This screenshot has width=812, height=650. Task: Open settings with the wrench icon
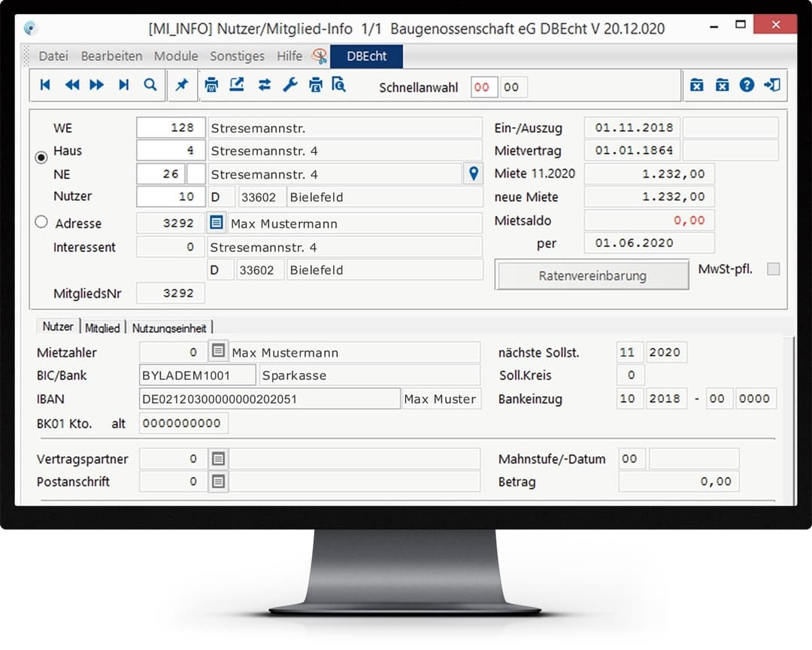[x=290, y=84]
